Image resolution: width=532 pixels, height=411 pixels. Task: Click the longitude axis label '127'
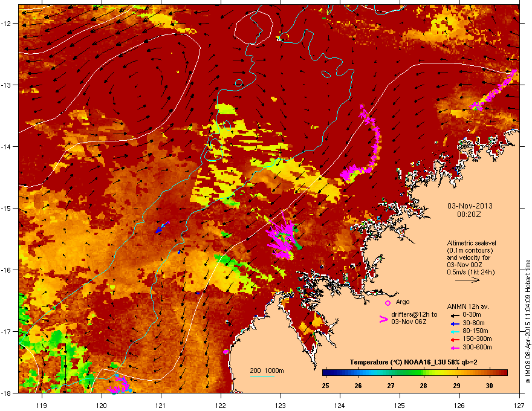519,405
